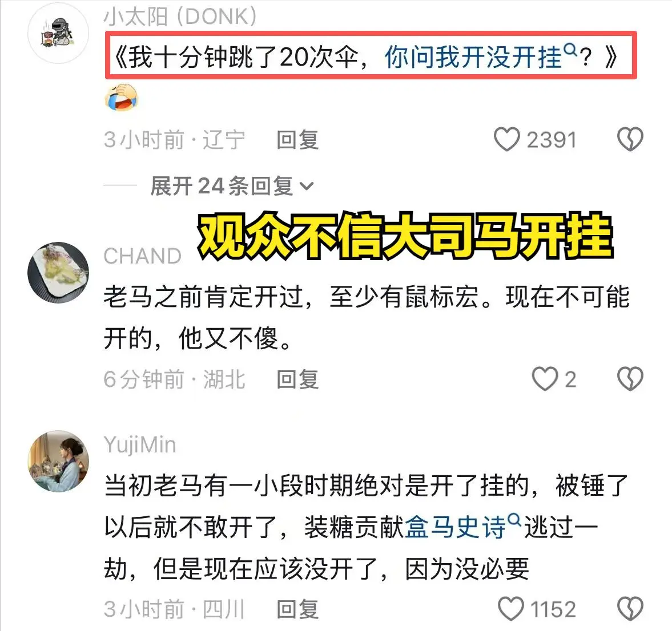Screen dimensions: 672x631
Task: Dislike 小太阳 comment with broken heart
Action: click(x=630, y=139)
